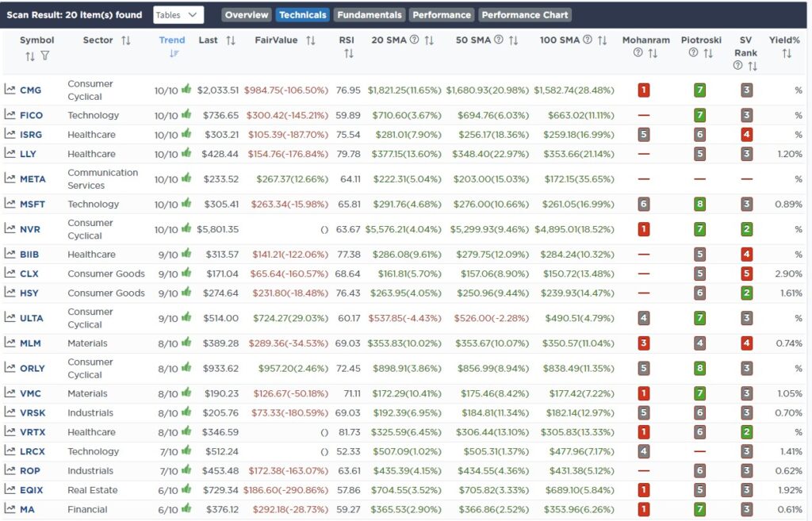Click the RSI value 81.73 for VRTX
The image size is (812, 521).
pos(349,432)
